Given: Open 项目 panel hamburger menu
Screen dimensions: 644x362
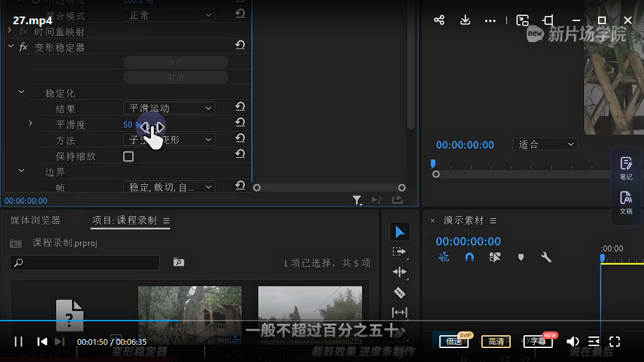Looking at the screenshot, I should [x=166, y=221].
